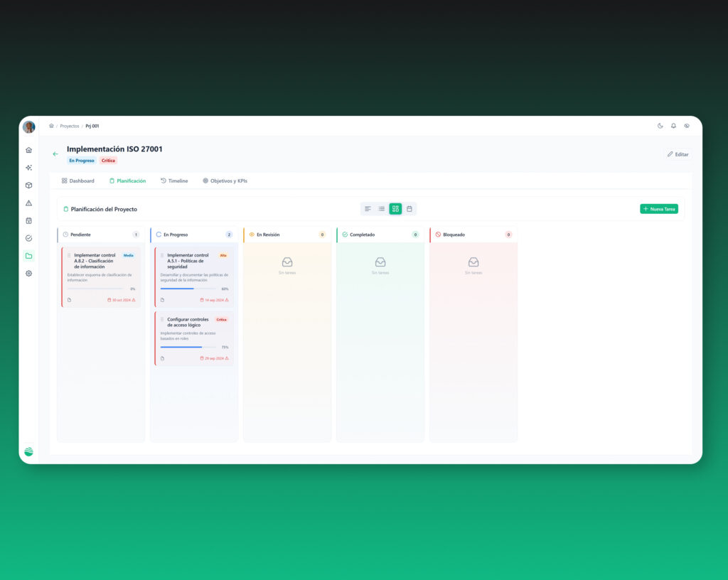Click the sparkles AI icon in sidebar
Viewport: 728px width, 580px height.
pyautogui.click(x=28, y=168)
